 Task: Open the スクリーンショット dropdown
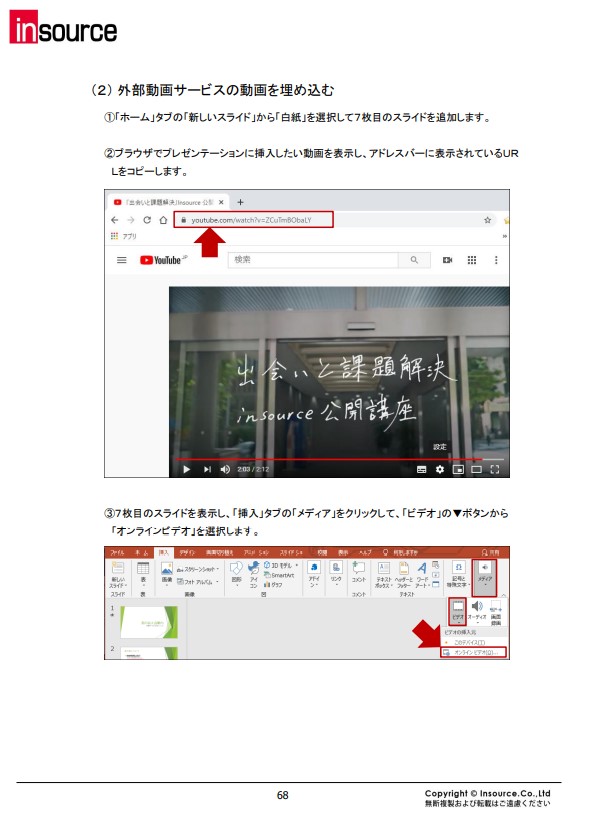tap(198, 569)
